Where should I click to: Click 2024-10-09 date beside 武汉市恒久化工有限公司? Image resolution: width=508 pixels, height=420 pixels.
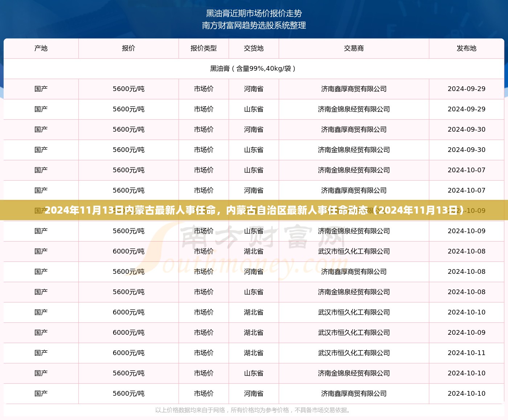click(467, 333)
